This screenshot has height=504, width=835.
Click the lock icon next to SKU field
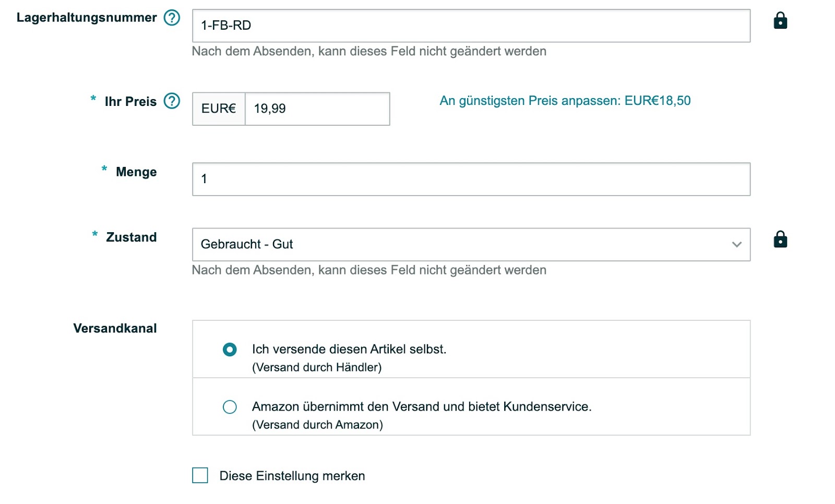[780, 21]
